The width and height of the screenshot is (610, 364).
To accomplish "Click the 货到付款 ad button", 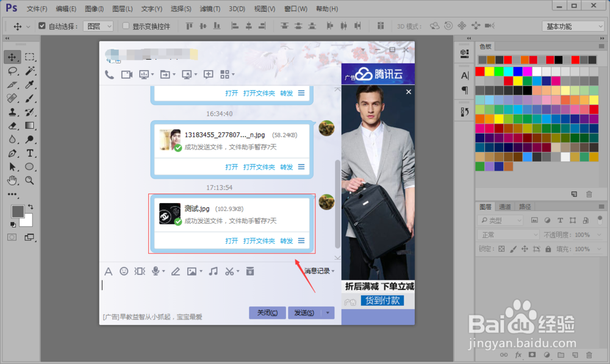I will (x=382, y=301).
